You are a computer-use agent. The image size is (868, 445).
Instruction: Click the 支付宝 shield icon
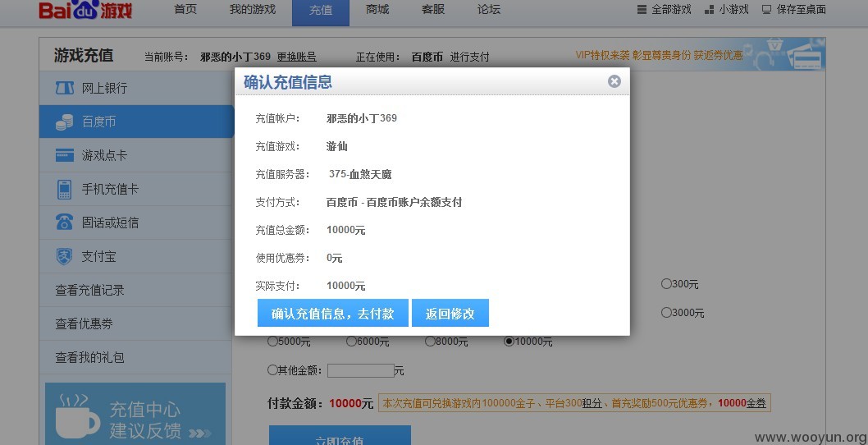tap(65, 257)
